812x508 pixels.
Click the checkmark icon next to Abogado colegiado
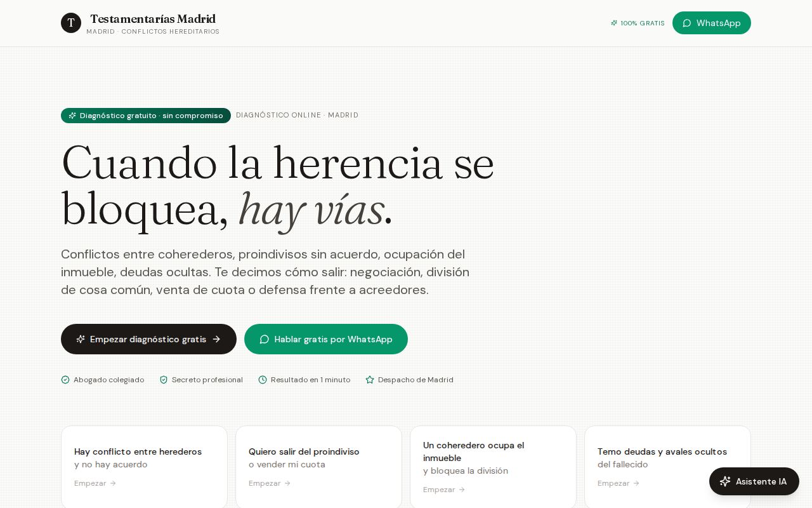tap(65, 380)
